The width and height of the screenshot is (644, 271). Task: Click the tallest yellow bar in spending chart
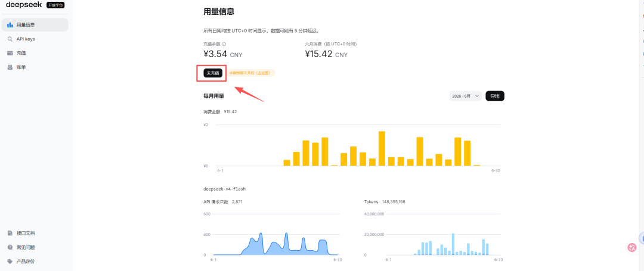click(382, 148)
